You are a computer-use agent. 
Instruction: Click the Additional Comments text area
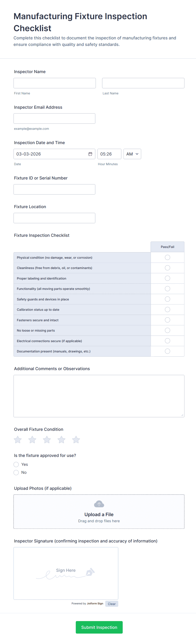click(99, 396)
